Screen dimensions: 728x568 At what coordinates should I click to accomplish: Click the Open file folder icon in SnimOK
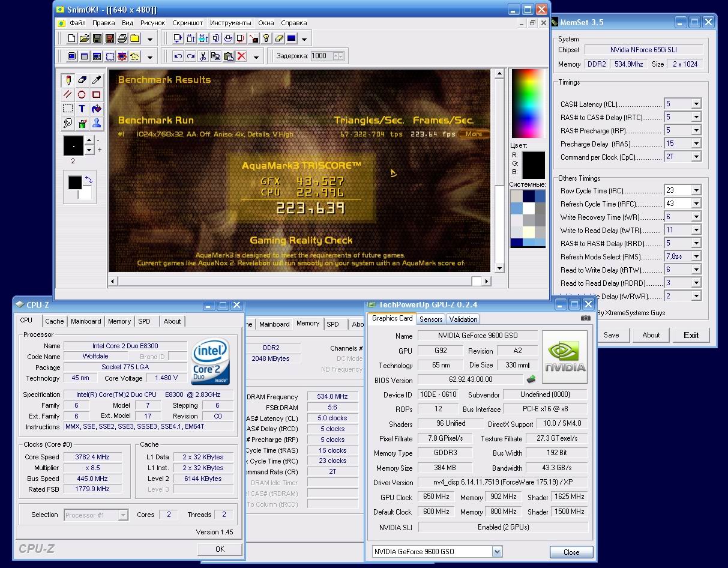point(84,38)
